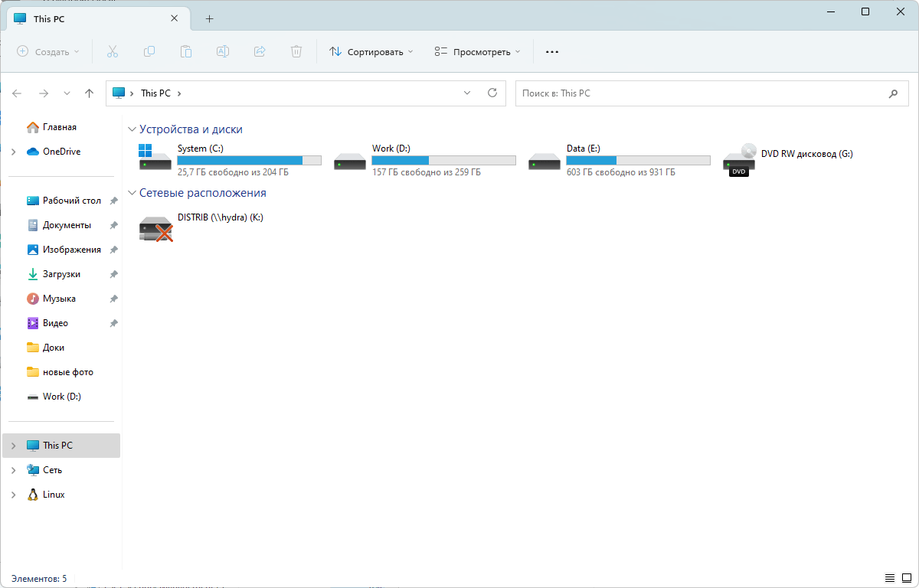Viewport: 919px width, 588px height.
Task: Click the This PC breadcrumb in address bar
Action: [155, 93]
